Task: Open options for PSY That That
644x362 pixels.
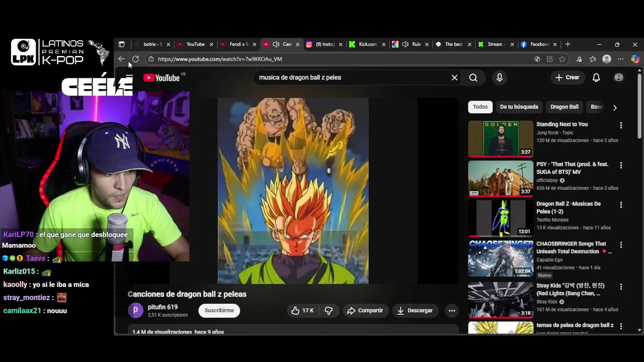Action: pos(621,165)
